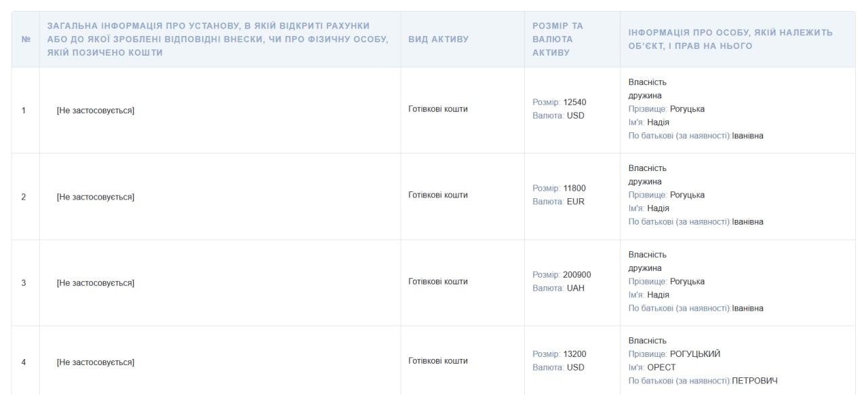Click 'Готівкові кошти' in the first row
The width and height of the screenshot is (868, 395).
438,109
